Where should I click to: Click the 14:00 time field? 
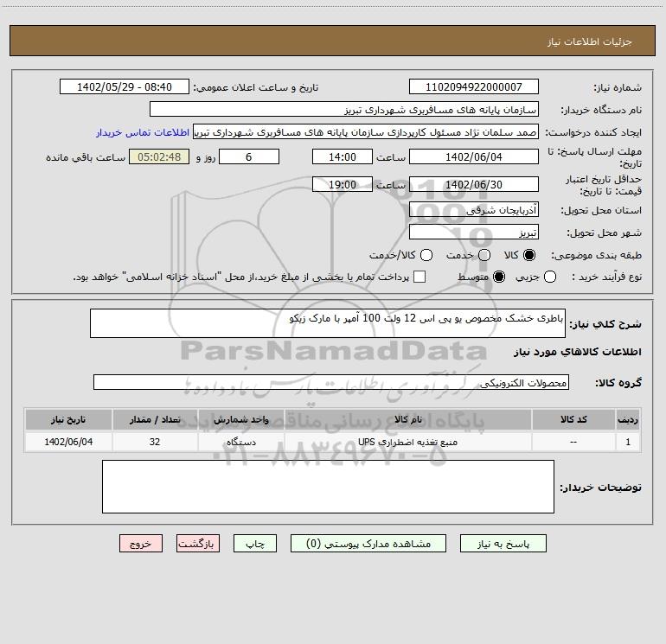point(343,157)
